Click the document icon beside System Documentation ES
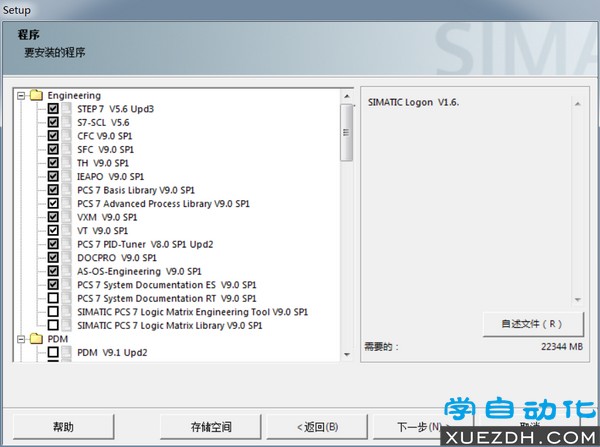 tap(67, 284)
